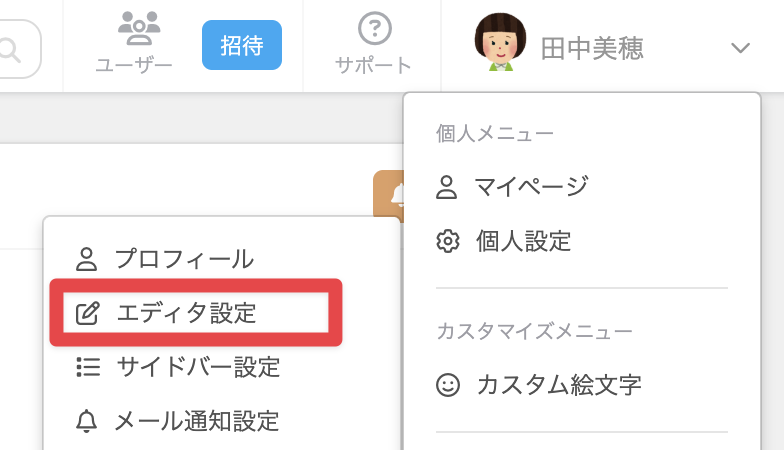Click the 招待 invite button

click(242, 45)
